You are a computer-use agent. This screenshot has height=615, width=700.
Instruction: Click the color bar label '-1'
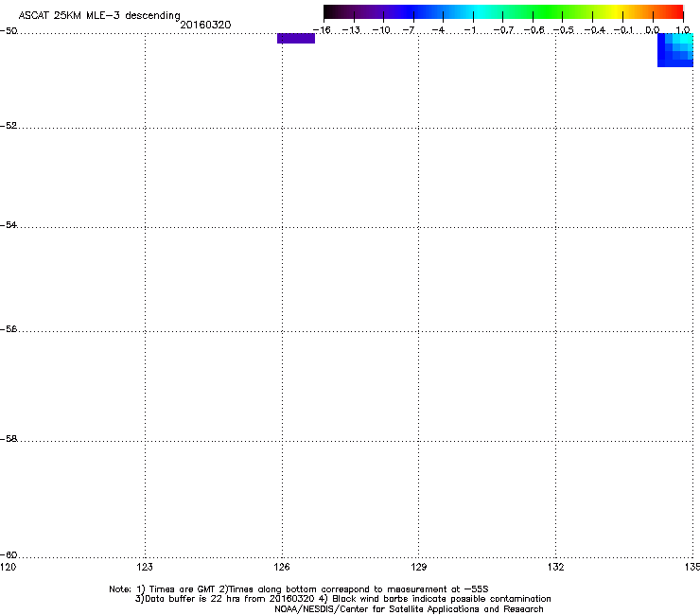470,30
